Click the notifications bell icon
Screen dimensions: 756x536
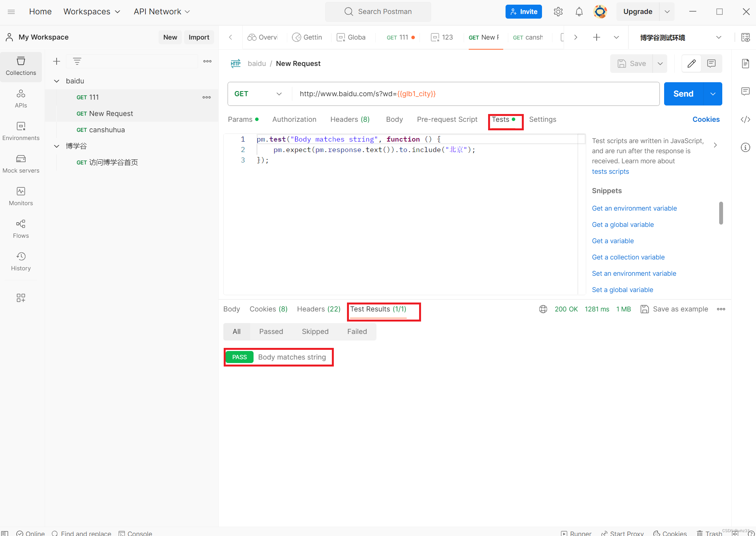pyautogui.click(x=579, y=12)
